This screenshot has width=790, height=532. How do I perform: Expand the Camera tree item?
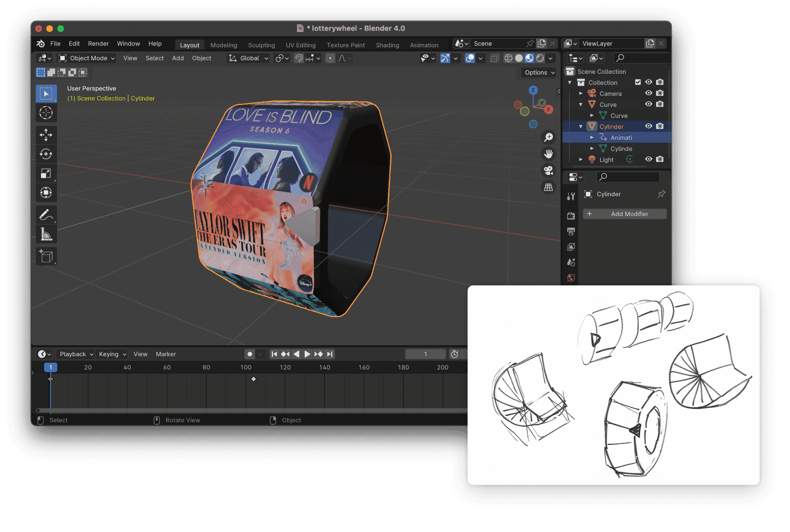click(581, 93)
